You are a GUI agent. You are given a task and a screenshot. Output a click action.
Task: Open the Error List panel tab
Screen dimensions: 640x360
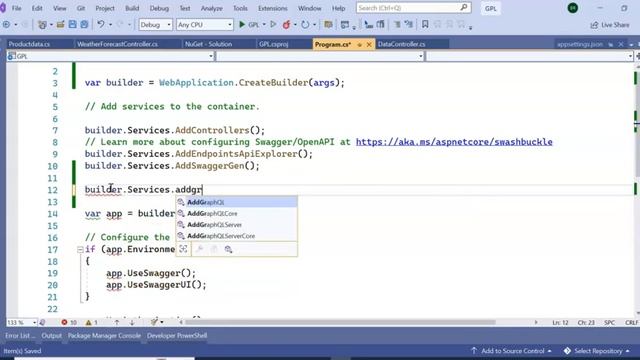pyautogui.click(x=20, y=336)
